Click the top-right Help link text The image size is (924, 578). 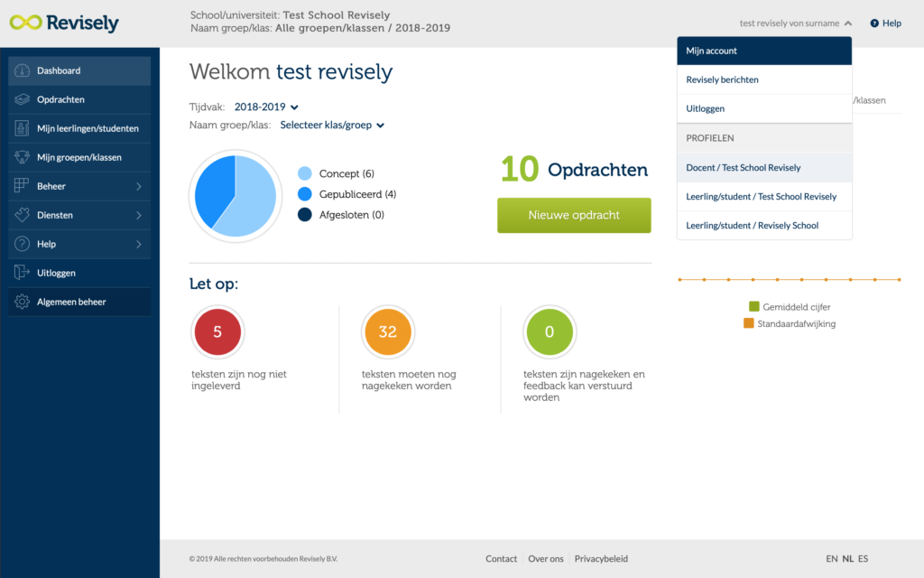892,23
